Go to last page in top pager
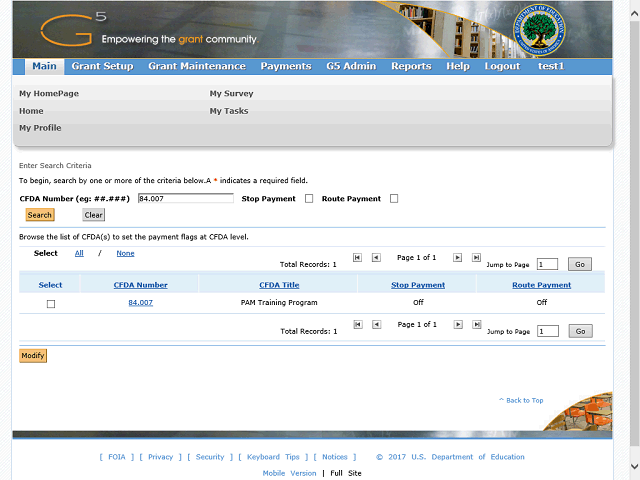The height and width of the screenshot is (480, 640). coord(476,258)
